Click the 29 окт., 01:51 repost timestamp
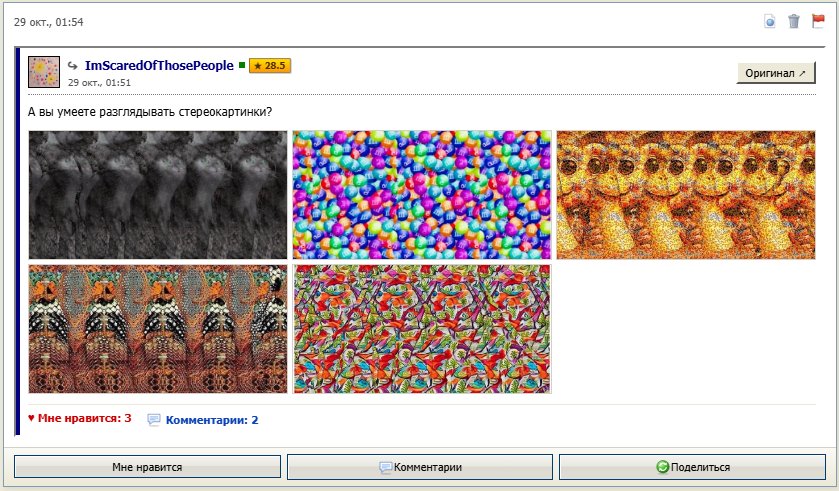The height and width of the screenshot is (491, 839). point(99,82)
